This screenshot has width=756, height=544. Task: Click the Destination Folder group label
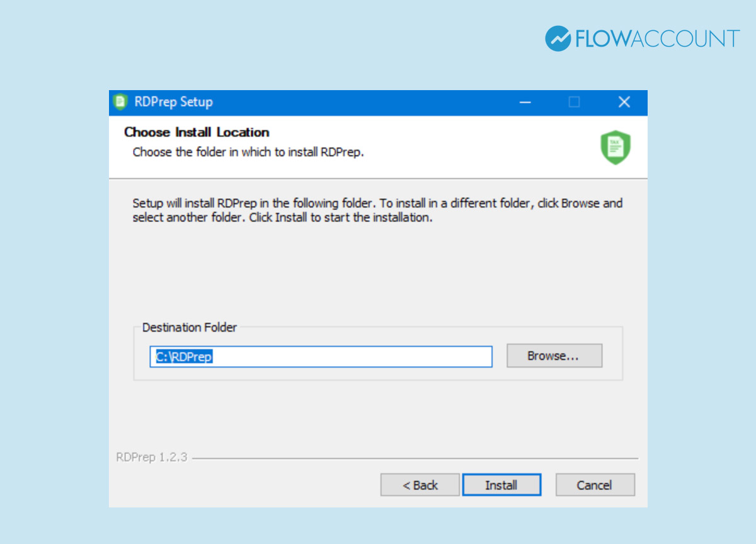[x=189, y=328]
